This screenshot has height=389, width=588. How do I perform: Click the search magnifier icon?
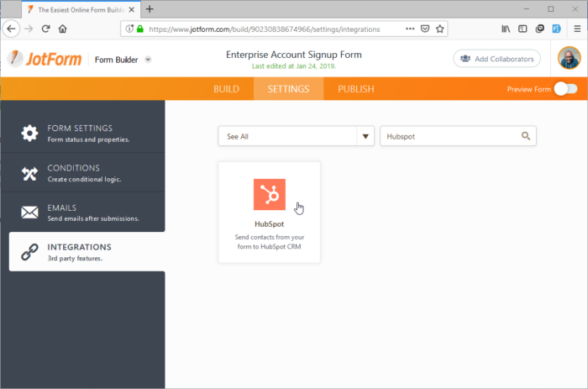point(526,136)
